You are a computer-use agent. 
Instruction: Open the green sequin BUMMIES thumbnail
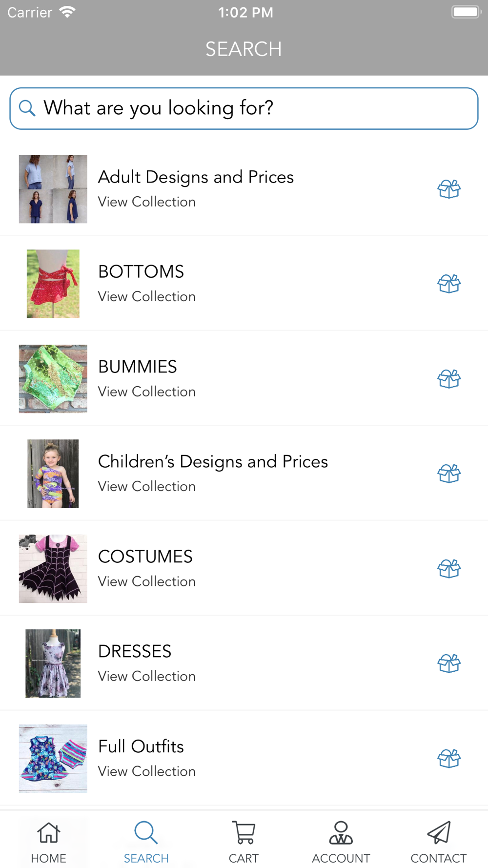53,379
